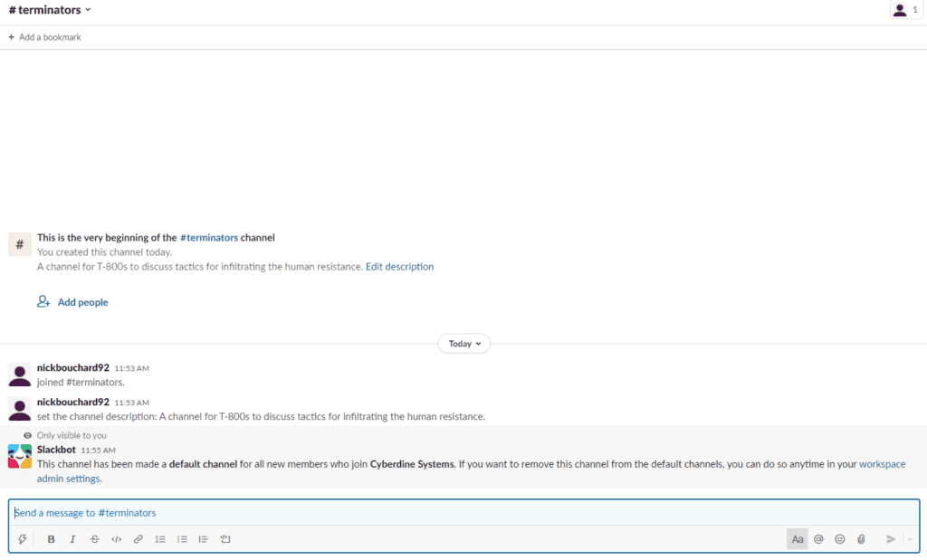Start an ordered numbered list
The height and width of the screenshot is (560, 927).
click(x=160, y=539)
